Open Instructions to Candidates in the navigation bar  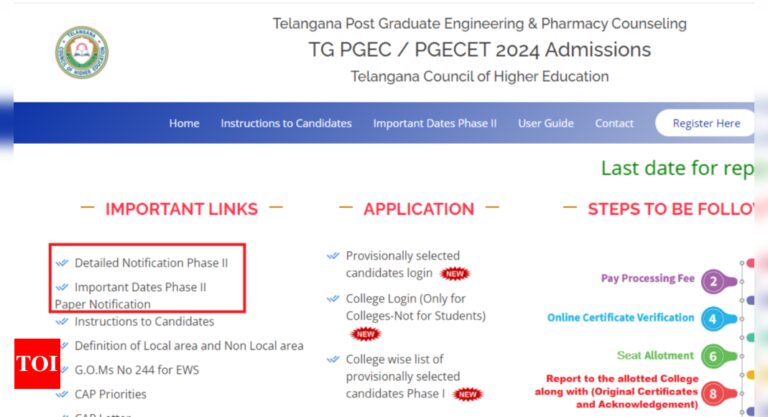point(286,123)
